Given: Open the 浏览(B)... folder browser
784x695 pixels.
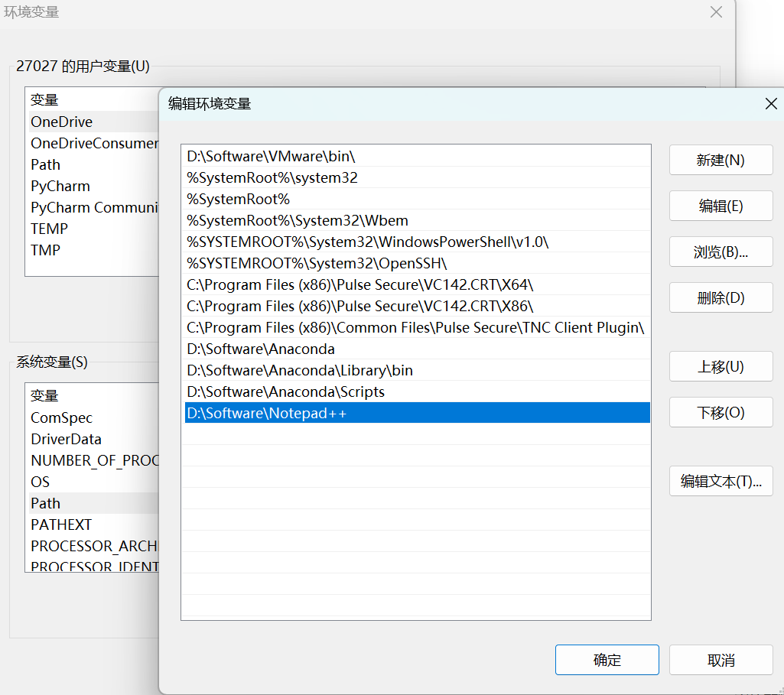Looking at the screenshot, I should coord(721,252).
